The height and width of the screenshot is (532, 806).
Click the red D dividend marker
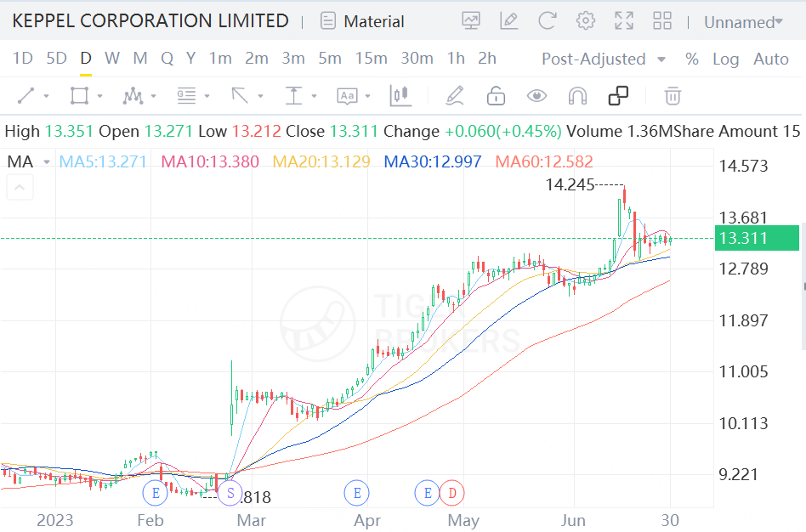pos(451,494)
